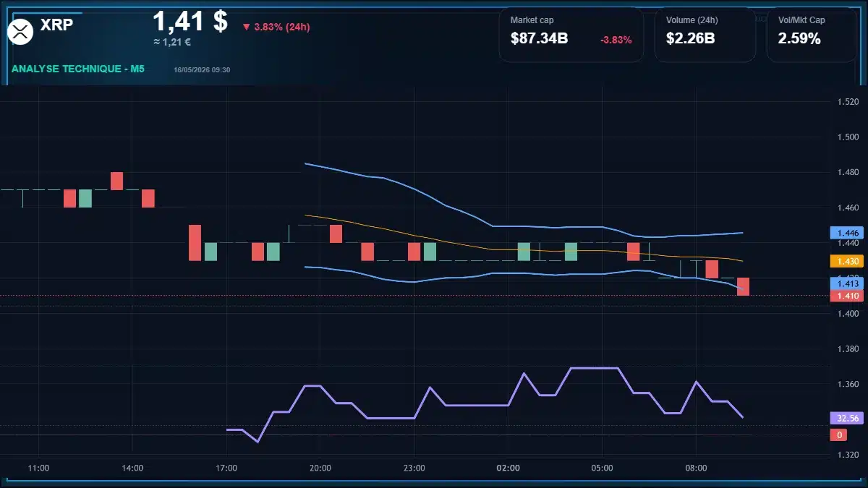Click the red 1.410 current price tag

tap(848, 296)
